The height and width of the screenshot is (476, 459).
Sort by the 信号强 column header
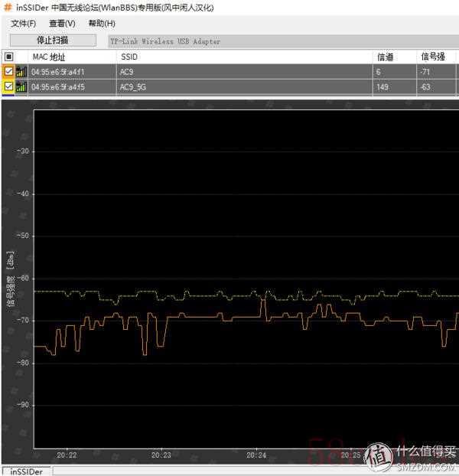pyautogui.click(x=432, y=57)
